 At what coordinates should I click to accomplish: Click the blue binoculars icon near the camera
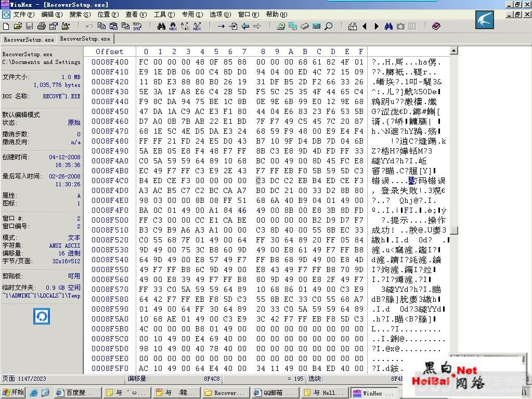(388, 26)
